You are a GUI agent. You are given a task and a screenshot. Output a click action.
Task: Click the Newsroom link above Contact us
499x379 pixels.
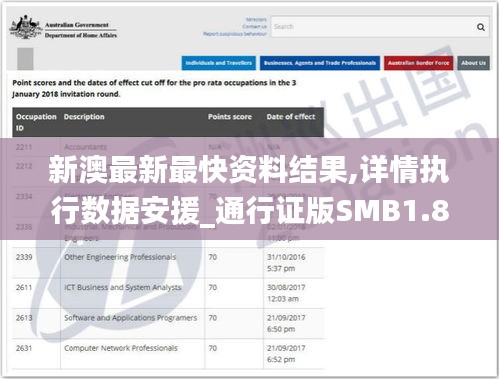(256, 20)
